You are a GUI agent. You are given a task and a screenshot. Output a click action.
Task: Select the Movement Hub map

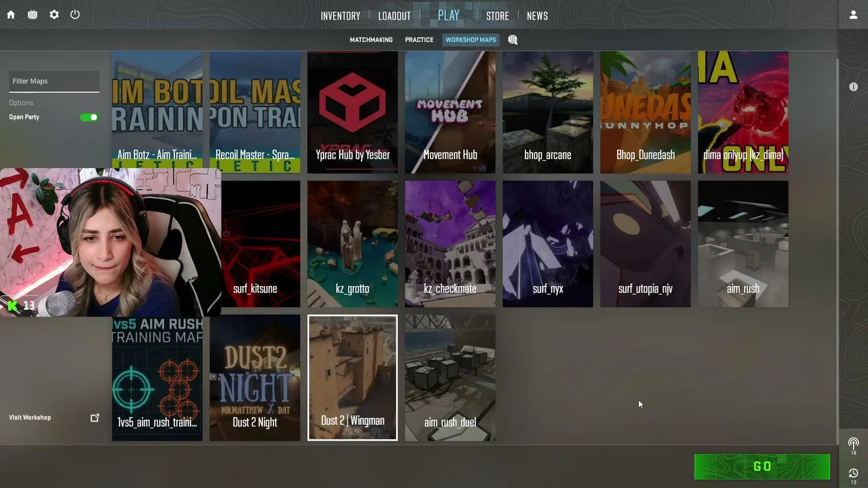pos(450,113)
